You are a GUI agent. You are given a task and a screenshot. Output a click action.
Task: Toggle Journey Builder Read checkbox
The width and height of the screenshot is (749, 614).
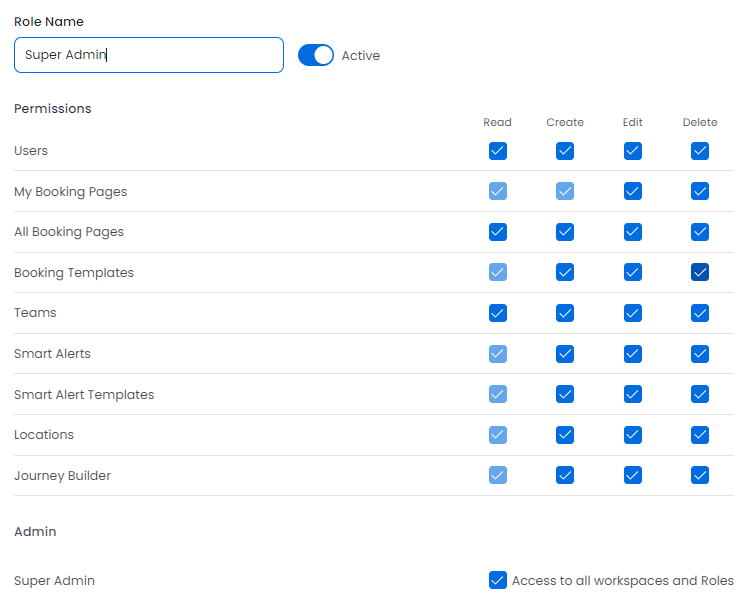coord(498,475)
